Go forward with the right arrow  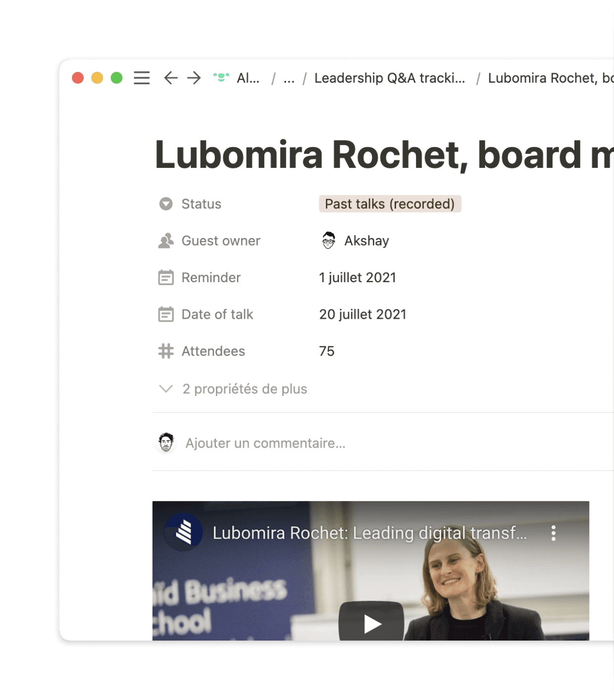[x=194, y=78]
